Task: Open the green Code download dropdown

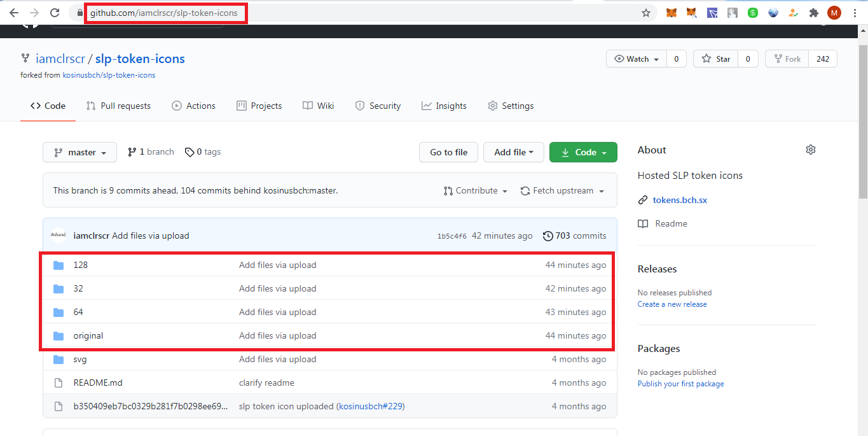Action: (583, 152)
